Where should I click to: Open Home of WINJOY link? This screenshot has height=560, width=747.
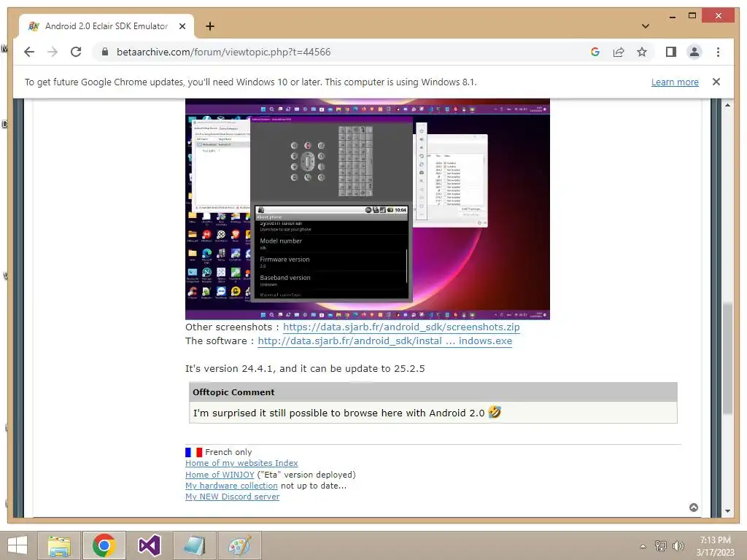(x=220, y=475)
